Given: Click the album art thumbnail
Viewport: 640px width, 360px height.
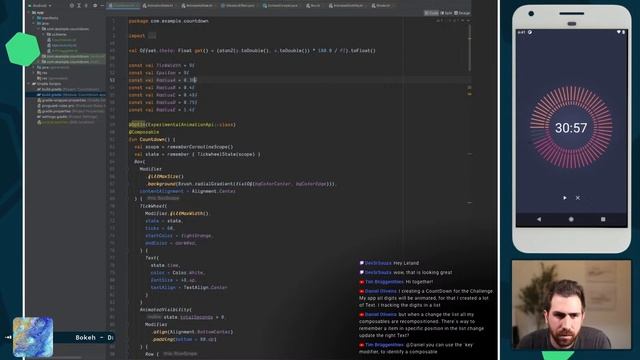Looking at the screenshot, I should click(x=33, y=337).
